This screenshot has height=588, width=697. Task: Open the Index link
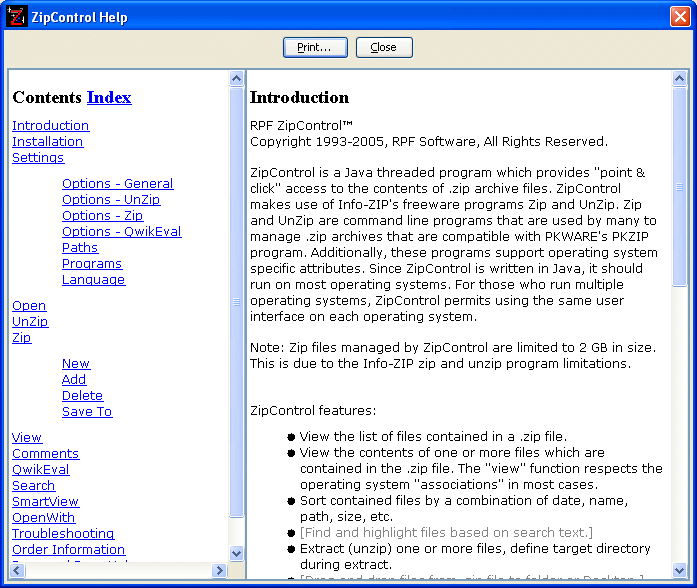[x=109, y=97]
